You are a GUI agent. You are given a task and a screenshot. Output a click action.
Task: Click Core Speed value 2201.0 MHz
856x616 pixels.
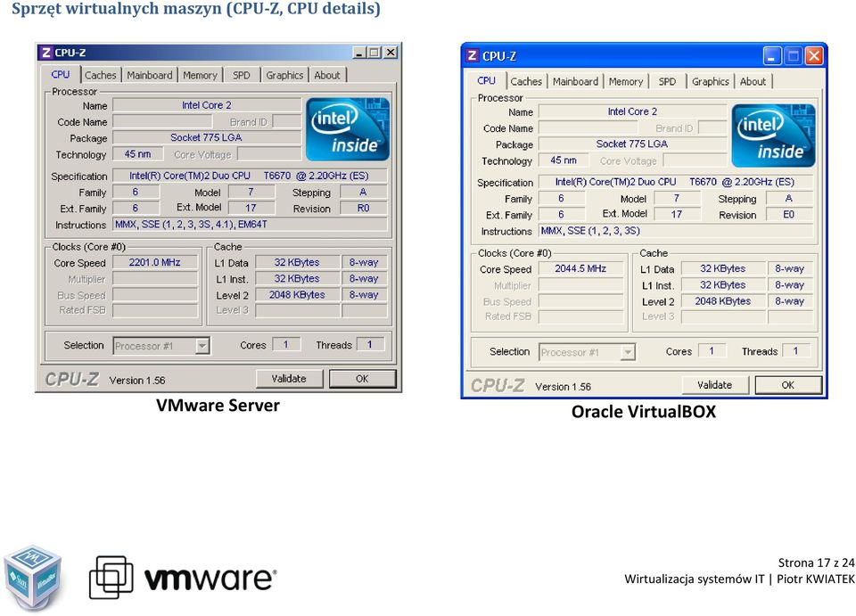(x=155, y=262)
